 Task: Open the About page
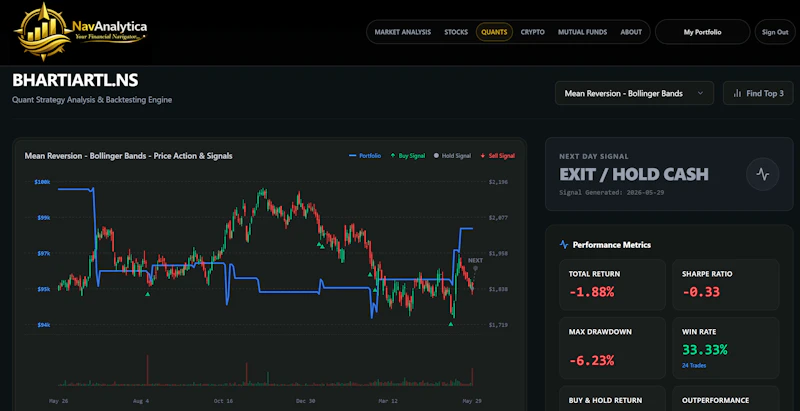click(631, 32)
